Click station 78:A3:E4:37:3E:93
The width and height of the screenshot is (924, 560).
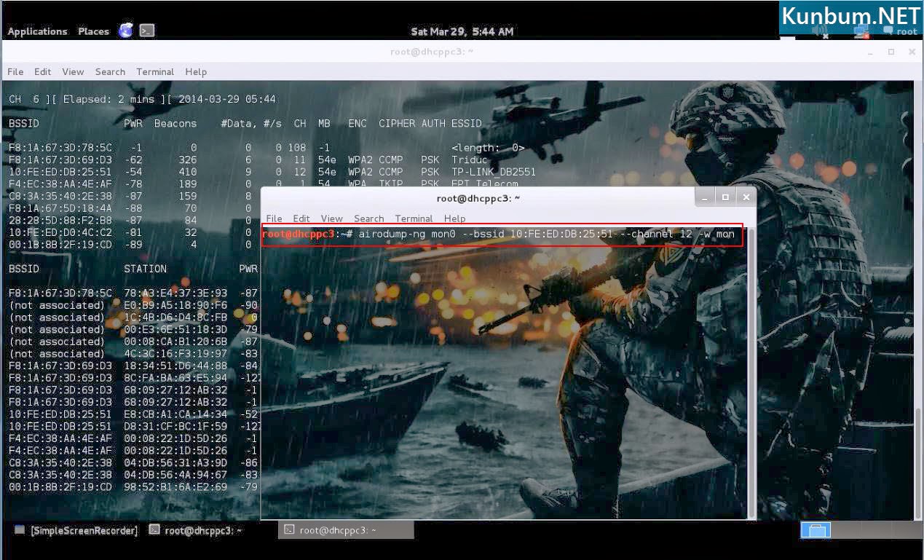(175, 293)
